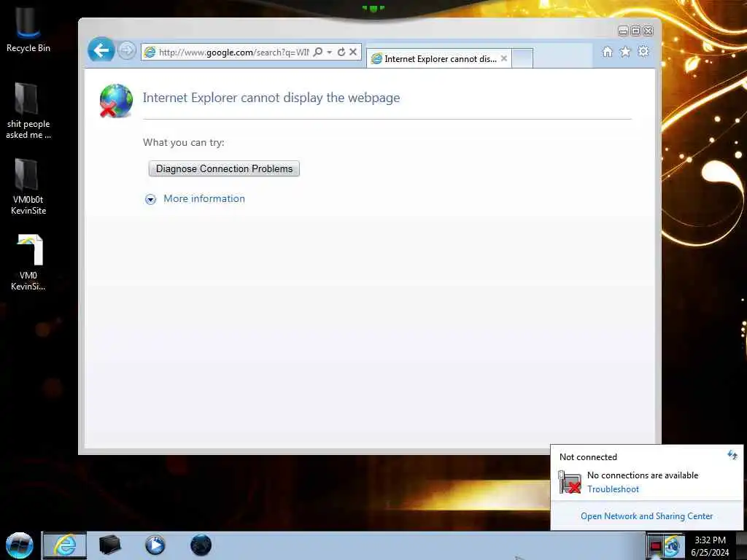Go back with the browser Back arrow
Screen dimensions: 747x560
pyautogui.click(x=101, y=50)
